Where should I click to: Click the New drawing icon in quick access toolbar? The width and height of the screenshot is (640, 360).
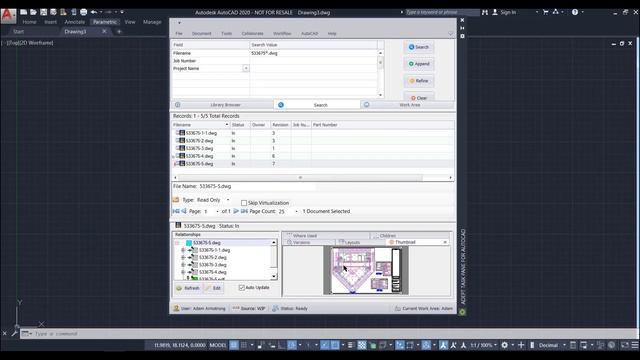(24, 12)
